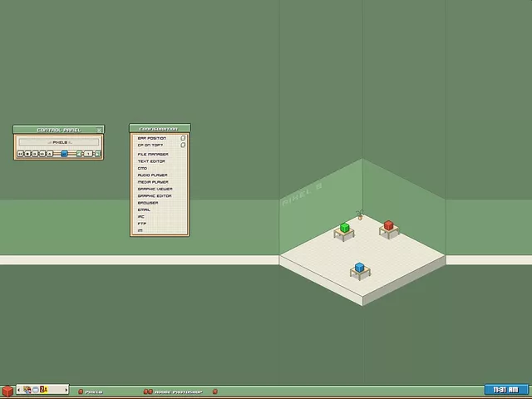
Task: Toggle the CP On Top checkbox
Action: click(183, 145)
